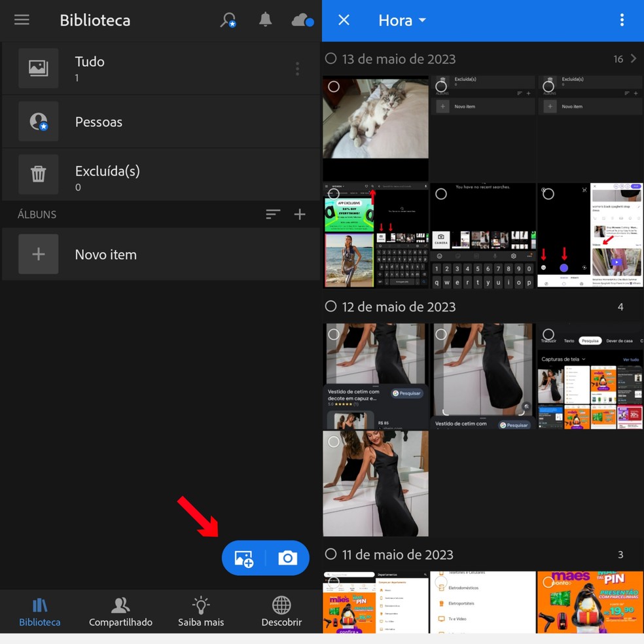Screen dimensions: 644x644
Task: Sort albums using the sort icon
Action: 273,214
